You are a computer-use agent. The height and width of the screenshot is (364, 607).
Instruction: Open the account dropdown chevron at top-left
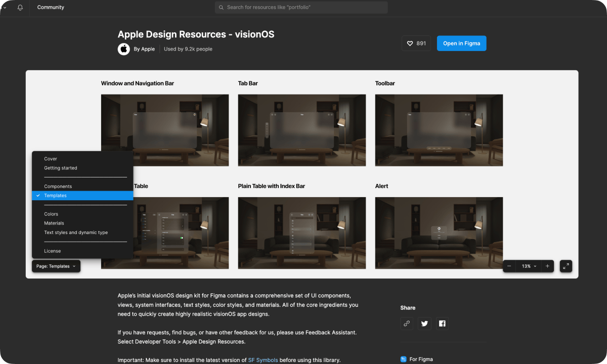tap(5, 8)
